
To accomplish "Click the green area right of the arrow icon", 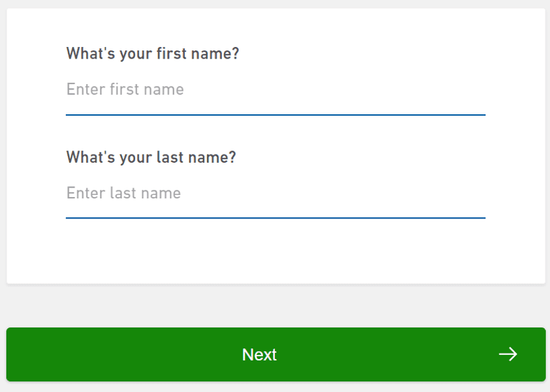I will (x=533, y=354).
